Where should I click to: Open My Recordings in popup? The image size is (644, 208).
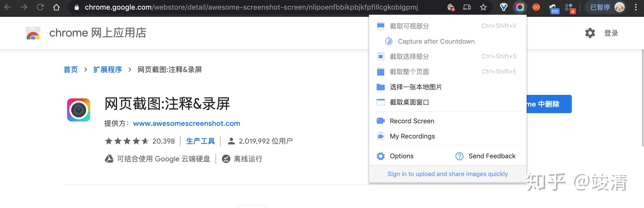(x=448, y=136)
